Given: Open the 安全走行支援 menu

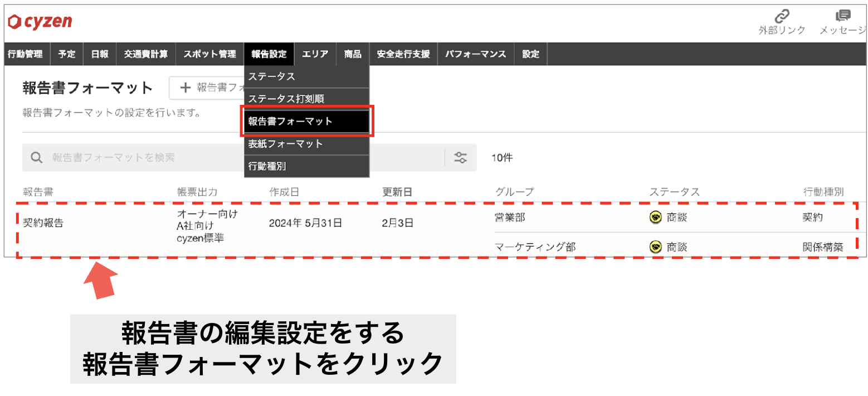Looking at the screenshot, I should (403, 54).
